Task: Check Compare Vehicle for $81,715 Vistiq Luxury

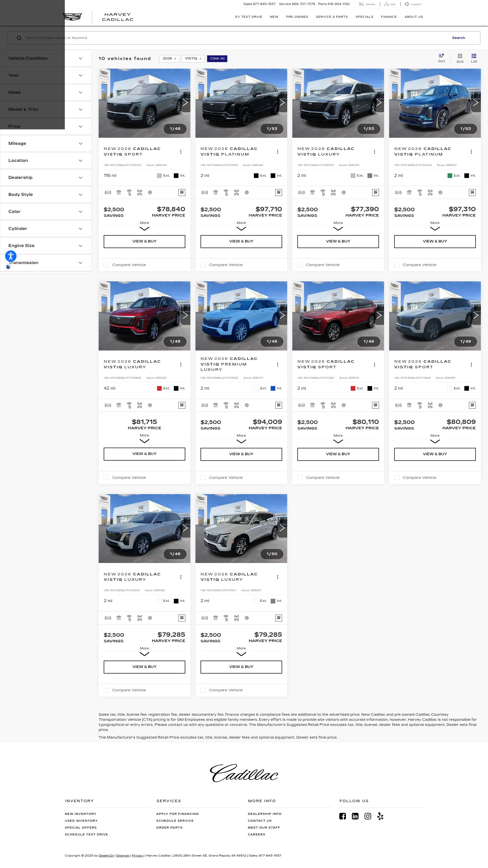Action: coord(106,478)
